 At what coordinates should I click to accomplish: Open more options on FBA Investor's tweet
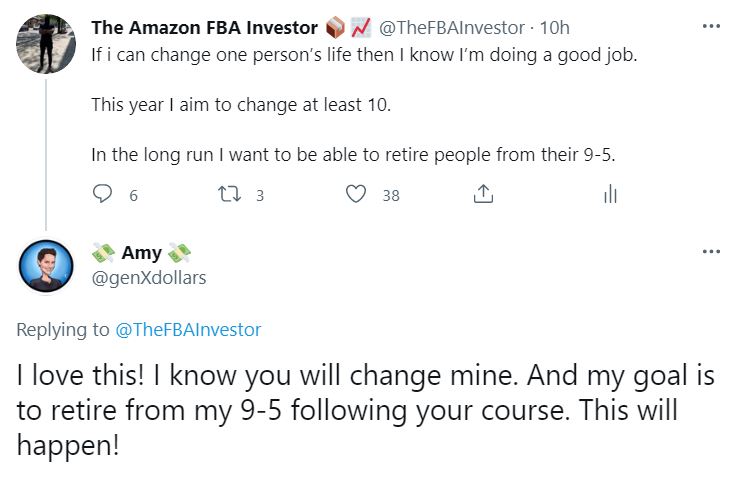[x=711, y=26]
